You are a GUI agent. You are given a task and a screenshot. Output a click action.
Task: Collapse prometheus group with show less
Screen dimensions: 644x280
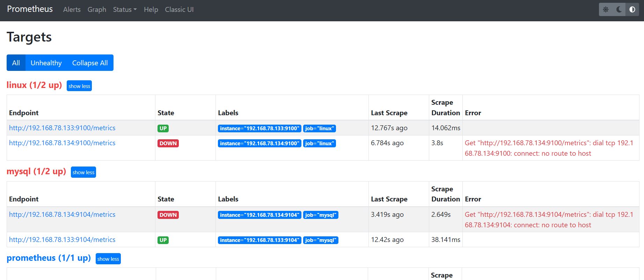coord(108,259)
